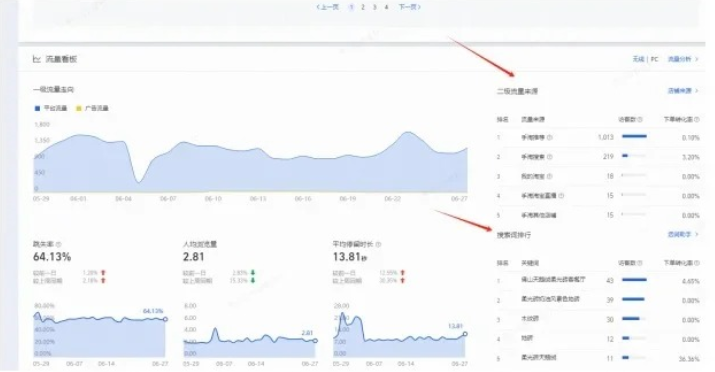Click the 我的淘宝 traffic source row

[598, 176]
